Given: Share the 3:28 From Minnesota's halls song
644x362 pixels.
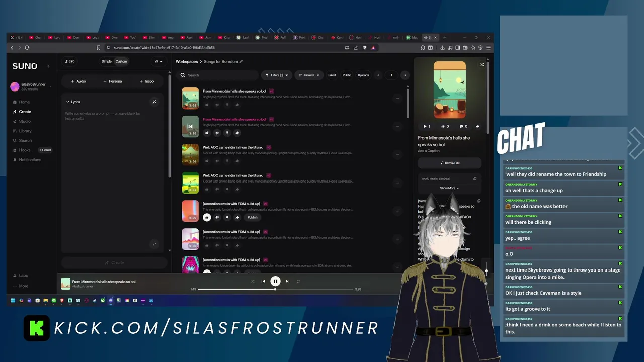Looking at the screenshot, I should (x=237, y=133).
